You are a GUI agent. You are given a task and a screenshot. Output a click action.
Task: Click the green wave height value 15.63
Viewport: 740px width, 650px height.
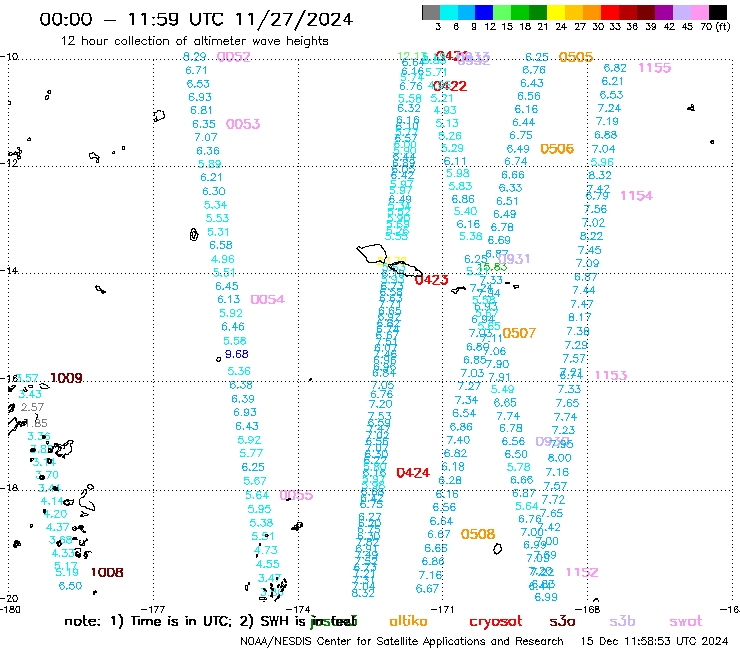pos(492,267)
